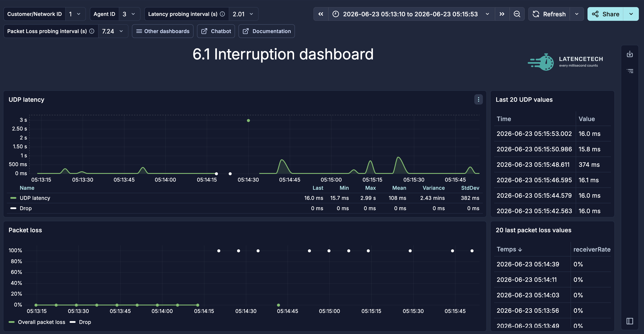Toggle Drop series in Packet loss legend
This screenshot has height=334, width=644.
click(x=85, y=322)
